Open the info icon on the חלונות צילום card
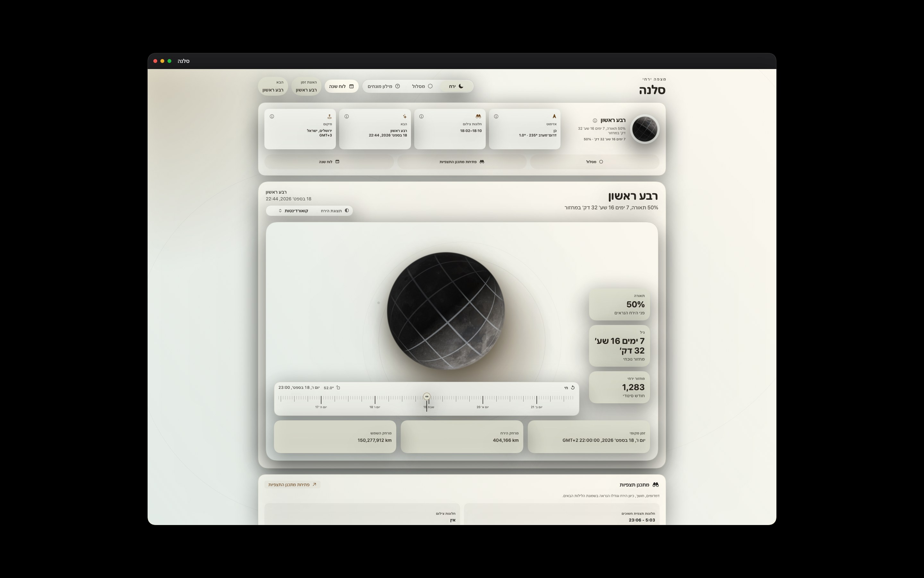924x578 pixels. [x=422, y=116]
